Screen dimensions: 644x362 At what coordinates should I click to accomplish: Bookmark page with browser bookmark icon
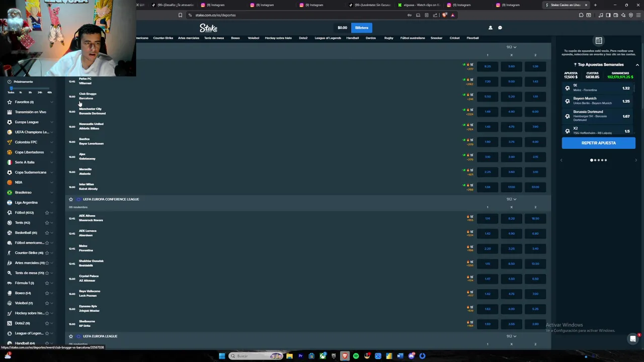pyautogui.click(x=180, y=15)
